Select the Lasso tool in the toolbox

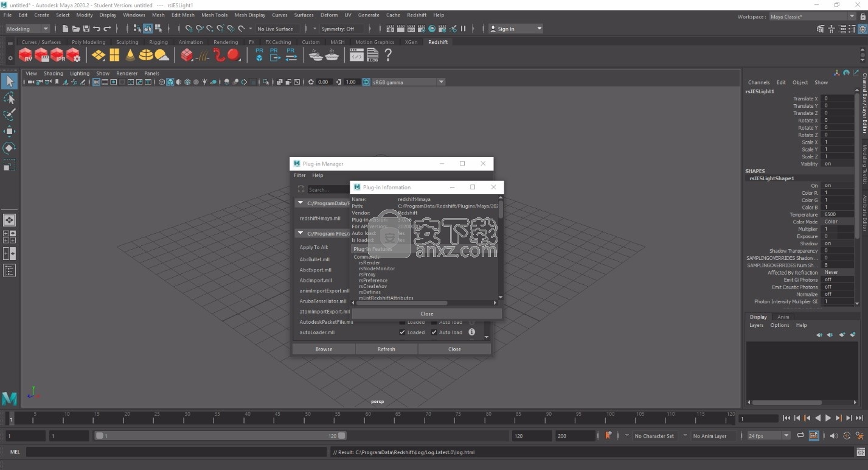click(x=9, y=98)
